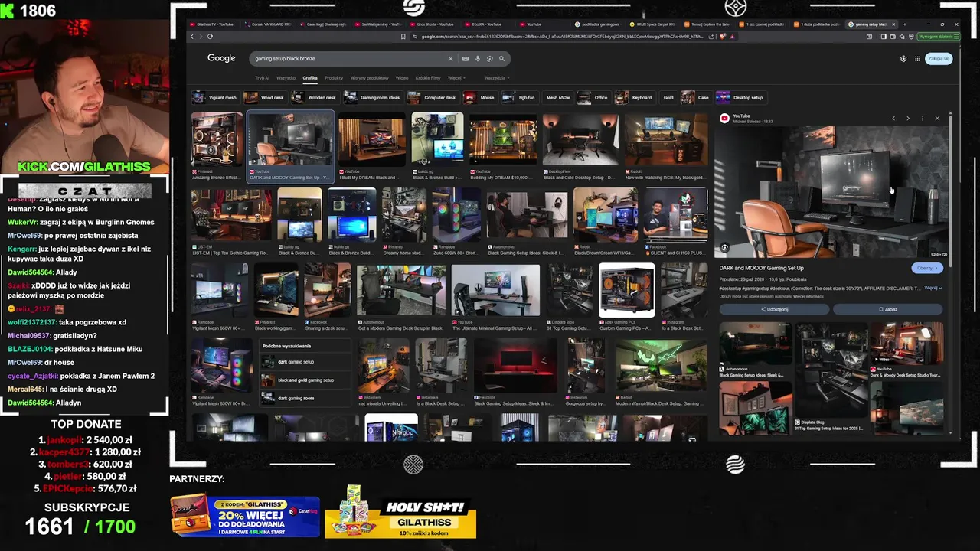Search by image with Google Lens

[489, 58]
